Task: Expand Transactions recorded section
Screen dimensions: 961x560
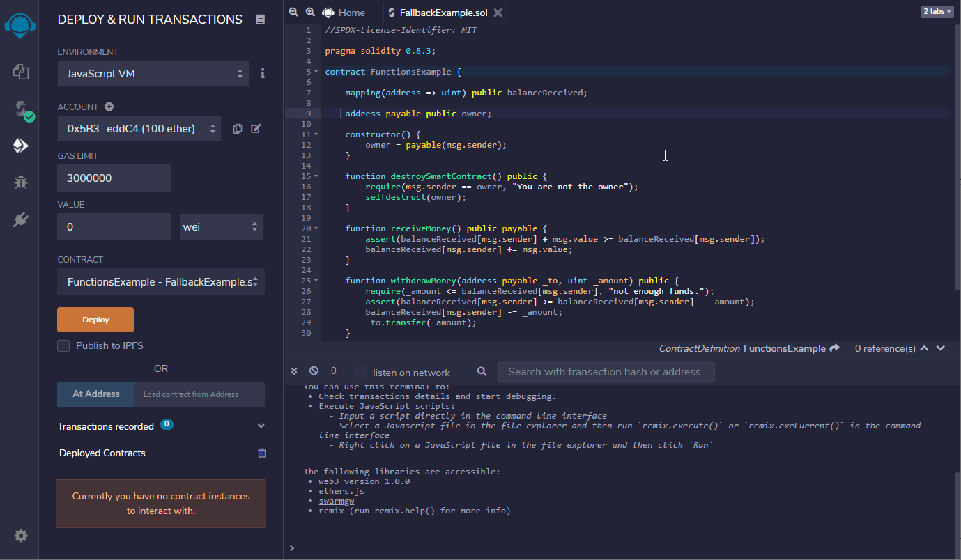Action: pos(261,426)
